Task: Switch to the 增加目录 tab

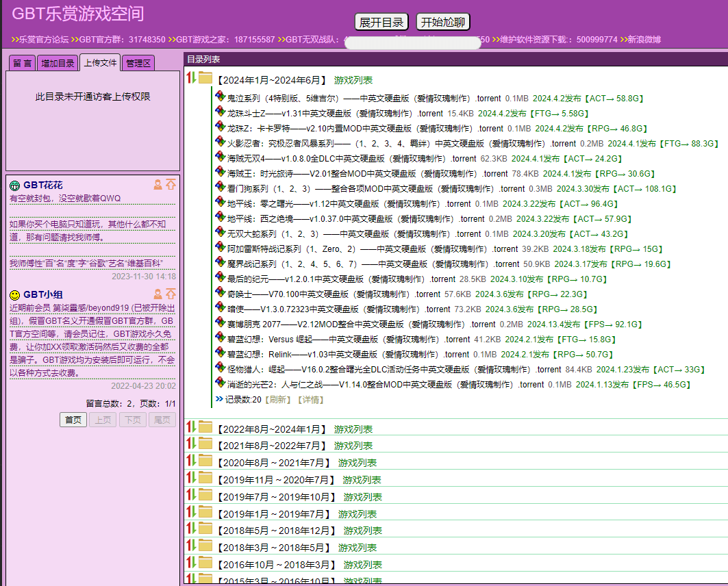Action: pos(58,62)
